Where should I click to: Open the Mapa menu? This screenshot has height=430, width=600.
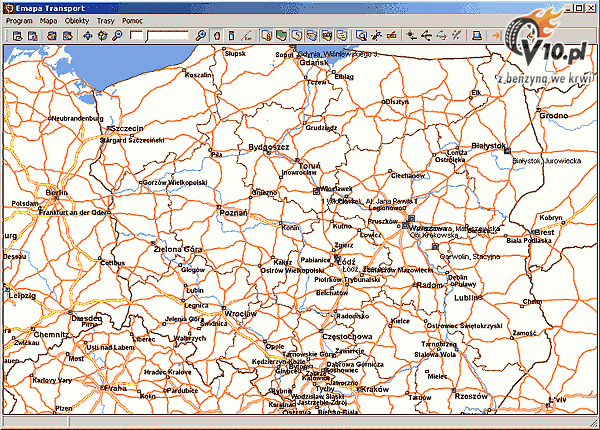(48, 20)
